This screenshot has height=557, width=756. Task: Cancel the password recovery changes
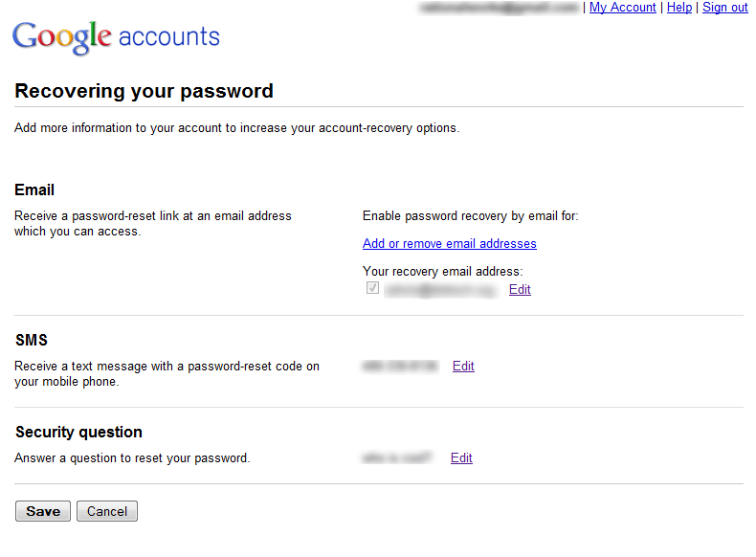pyautogui.click(x=107, y=511)
